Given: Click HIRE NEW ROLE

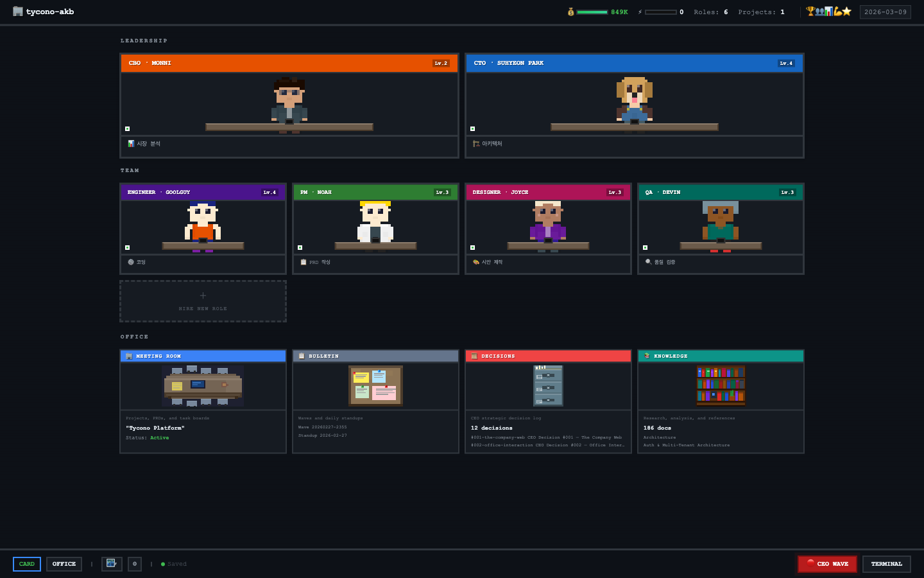Looking at the screenshot, I should point(203,301).
